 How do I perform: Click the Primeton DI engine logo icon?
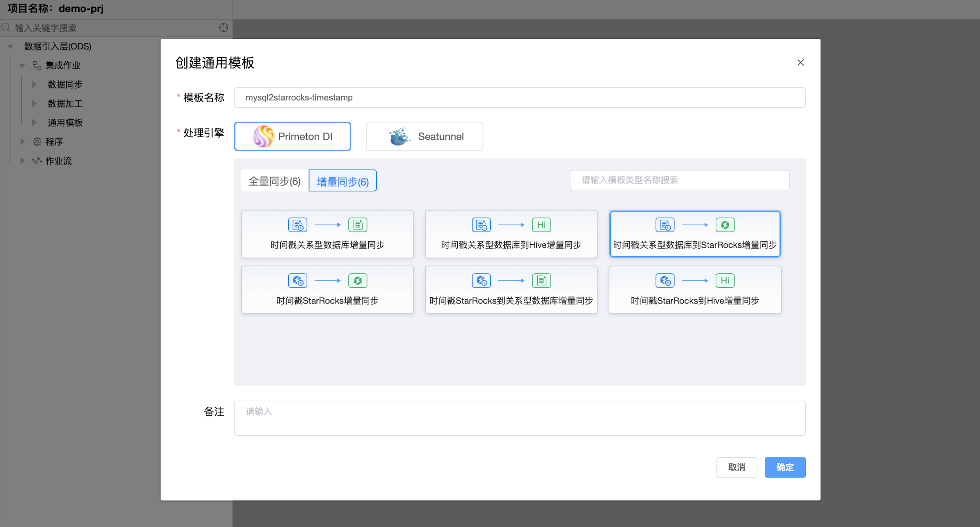[x=263, y=136]
